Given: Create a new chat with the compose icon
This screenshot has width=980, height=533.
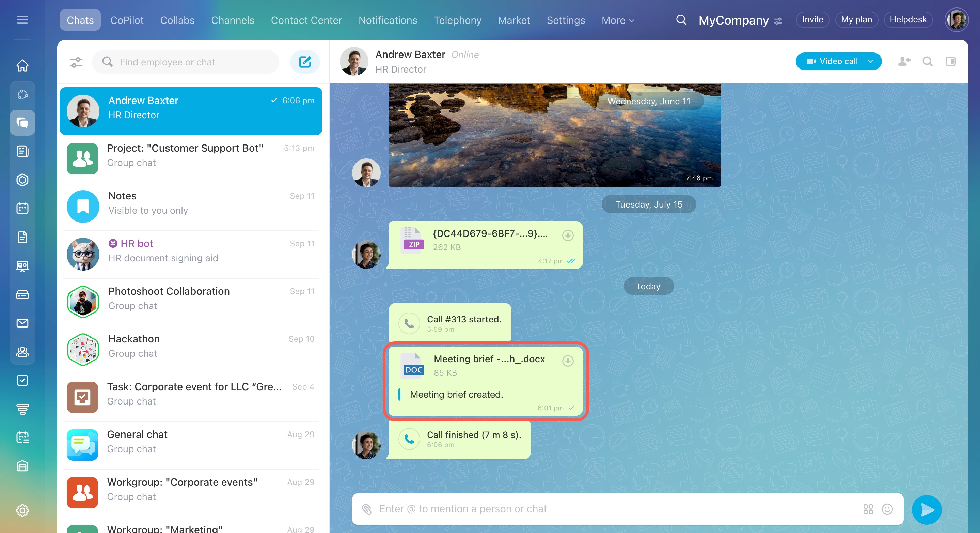Looking at the screenshot, I should [x=305, y=62].
